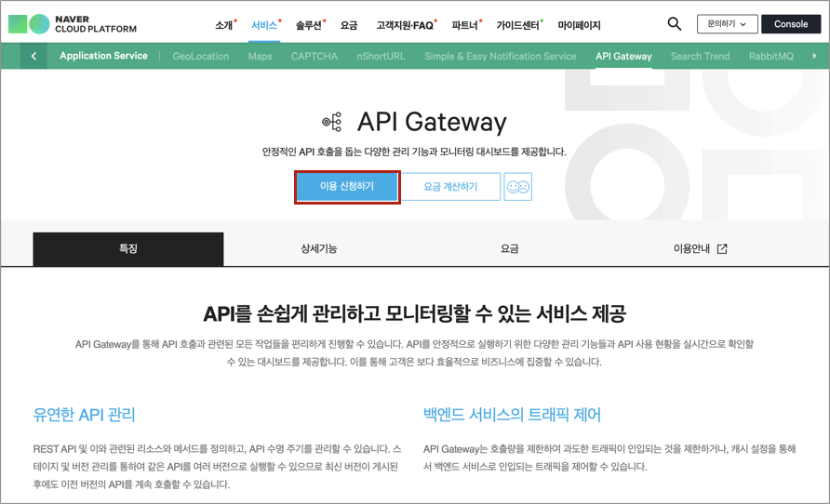The image size is (830, 504).
Task: Open the Console button
Action: pyautogui.click(x=791, y=24)
